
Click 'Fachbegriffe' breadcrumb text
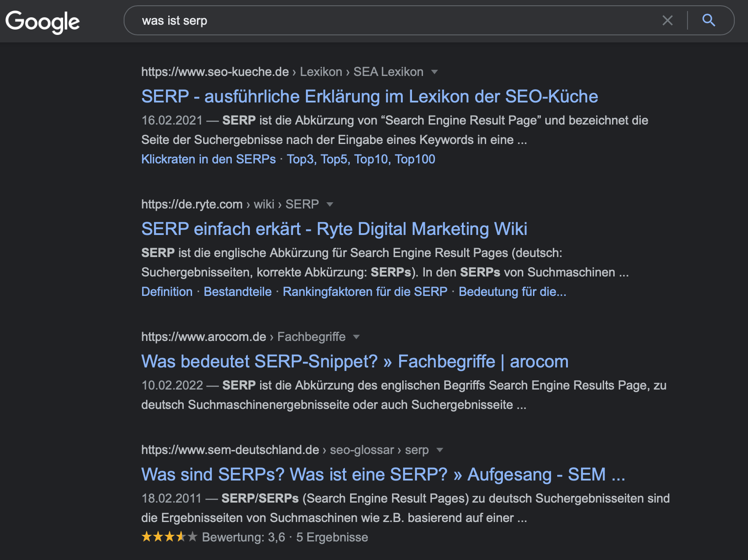[311, 337]
